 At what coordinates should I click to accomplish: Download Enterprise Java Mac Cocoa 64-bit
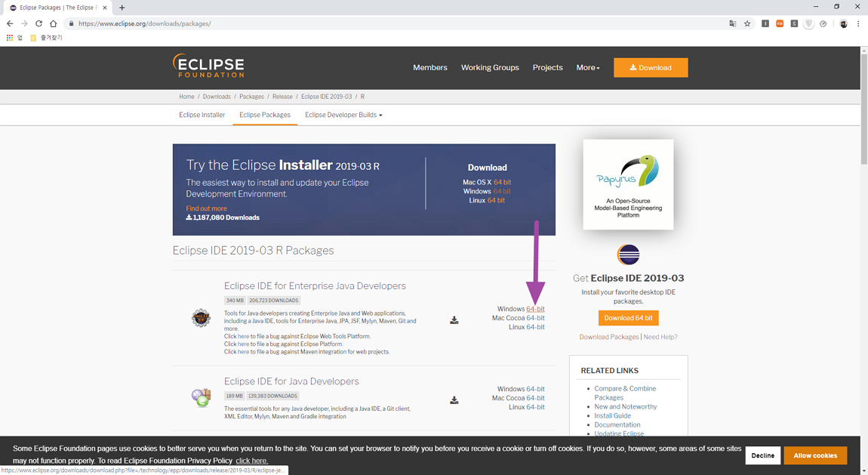(x=535, y=318)
